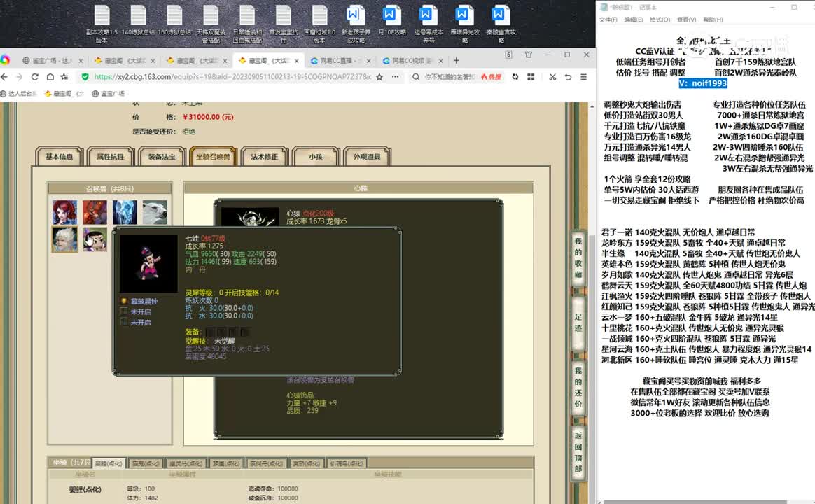Select the 猫鬼(点化) mount tab

146,463
